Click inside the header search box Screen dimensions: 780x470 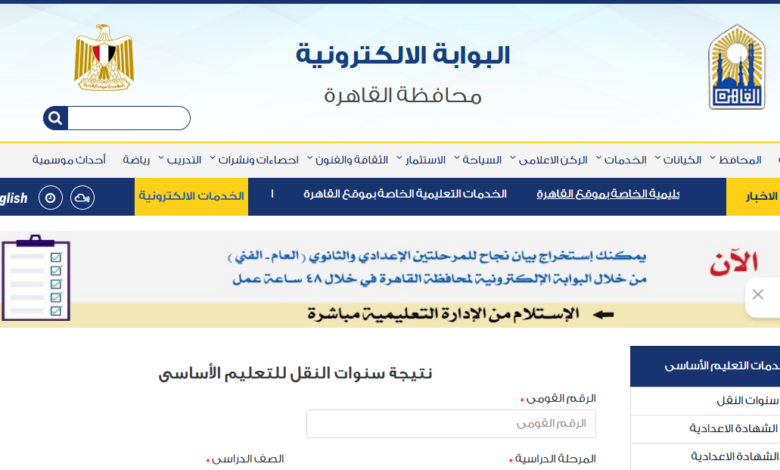coord(129,118)
